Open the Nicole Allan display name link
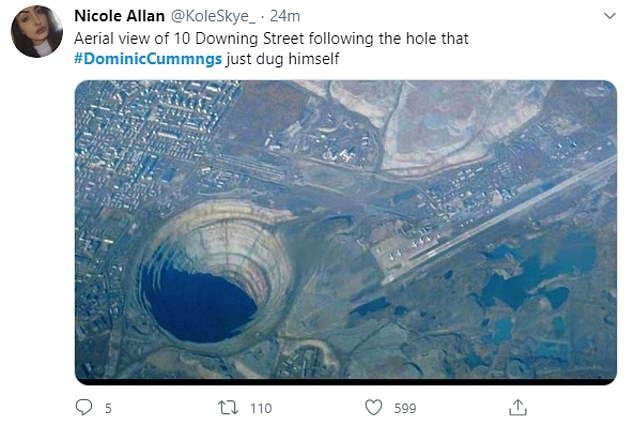The image size is (634, 426). pos(118,17)
